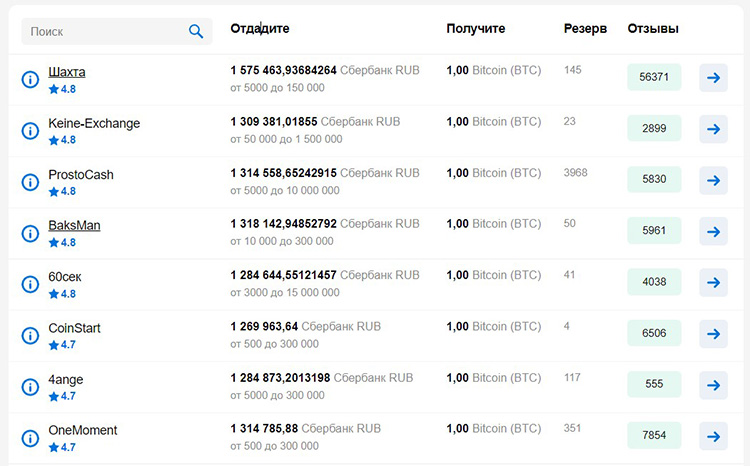The width and height of the screenshot is (750, 466).
Task: Go to ProstoCash via arrow button
Action: (713, 180)
